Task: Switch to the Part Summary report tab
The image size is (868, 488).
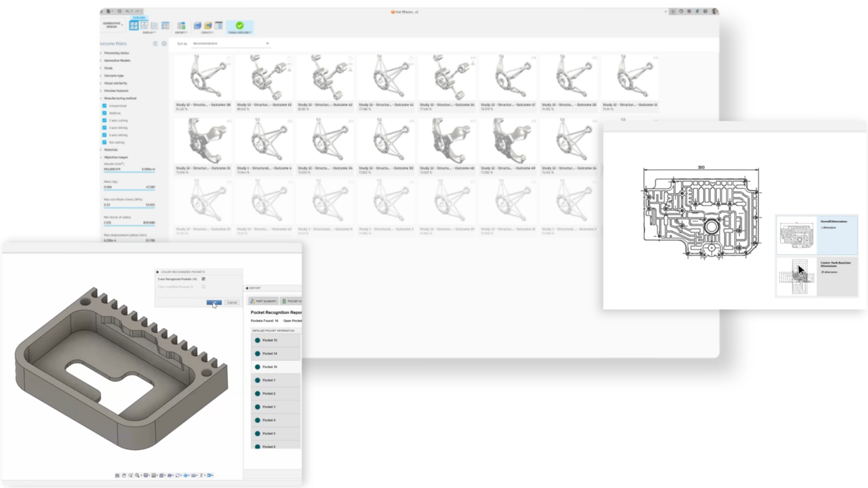Action: click(262, 300)
